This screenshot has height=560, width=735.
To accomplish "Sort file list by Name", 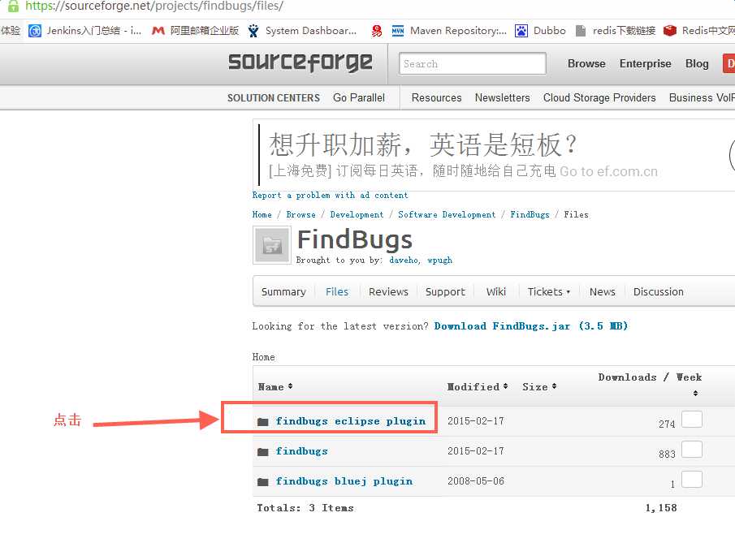I will pos(275,386).
